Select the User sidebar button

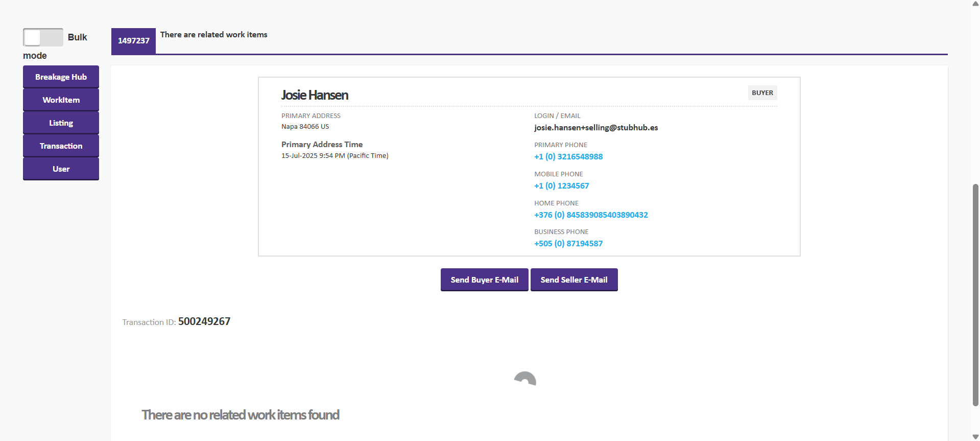point(61,169)
